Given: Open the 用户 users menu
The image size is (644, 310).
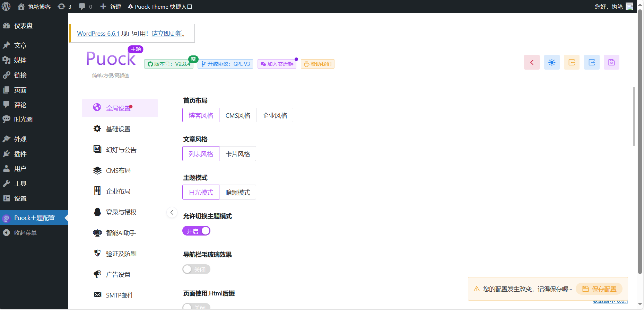Looking at the screenshot, I should click(34, 169).
